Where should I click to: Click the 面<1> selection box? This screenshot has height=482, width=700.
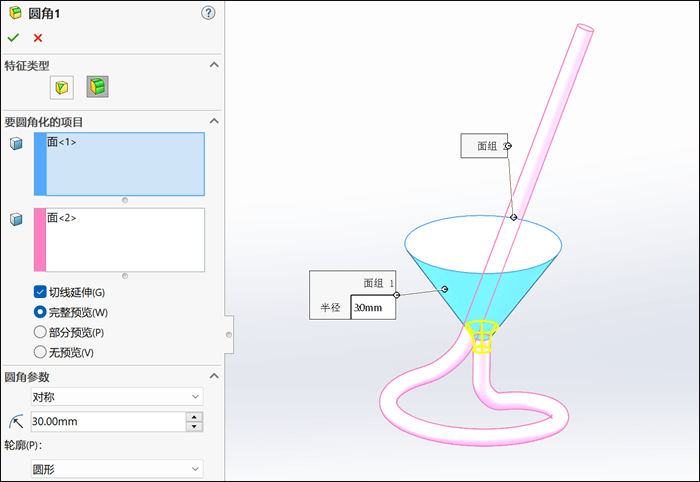125,164
